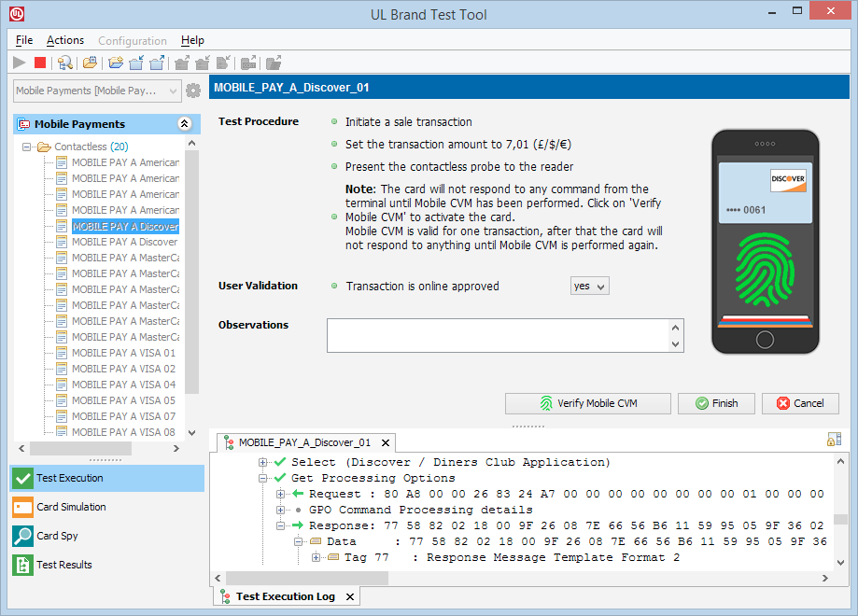Click the greyed document import toolbar icon

coord(223,63)
